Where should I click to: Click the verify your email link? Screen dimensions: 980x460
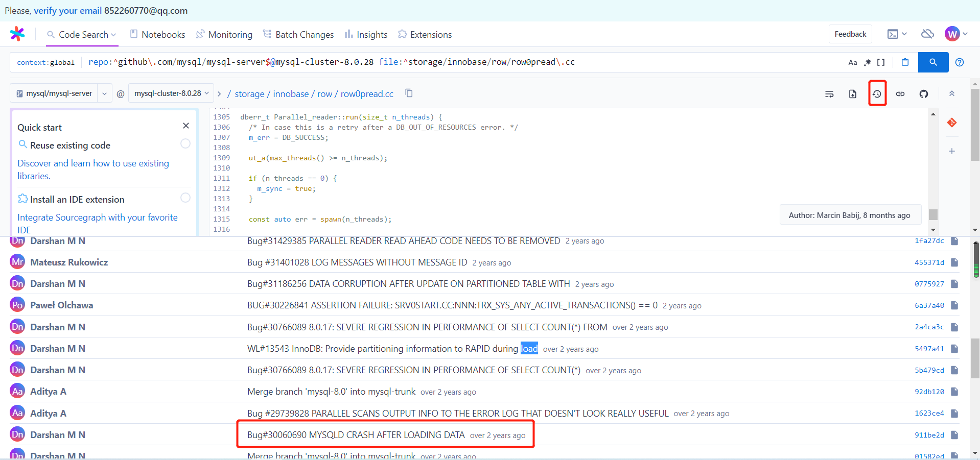coord(68,11)
